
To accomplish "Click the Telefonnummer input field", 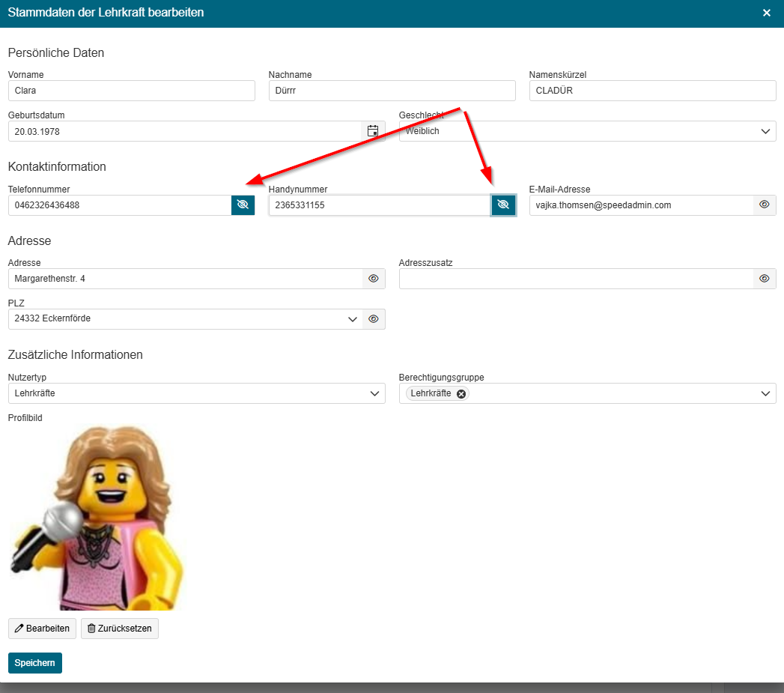I will click(x=120, y=205).
